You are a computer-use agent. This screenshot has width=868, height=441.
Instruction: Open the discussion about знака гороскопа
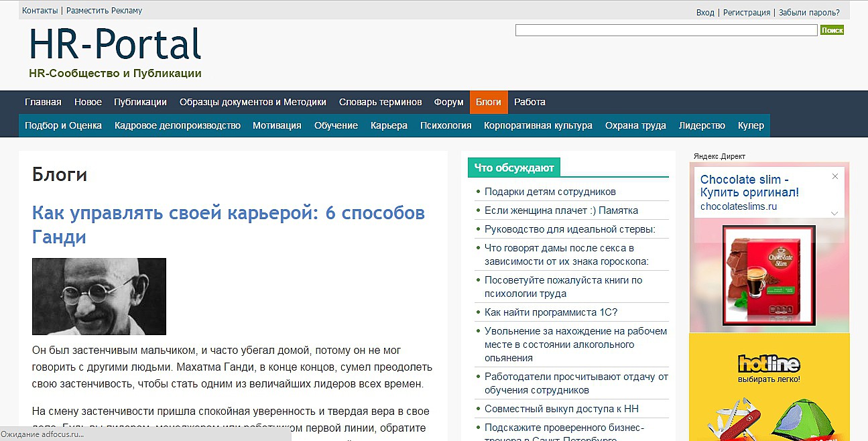tap(566, 255)
